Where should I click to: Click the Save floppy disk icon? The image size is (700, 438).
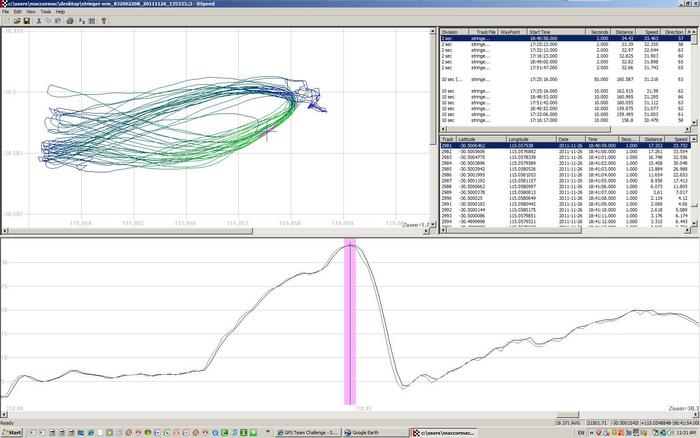[25, 20]
